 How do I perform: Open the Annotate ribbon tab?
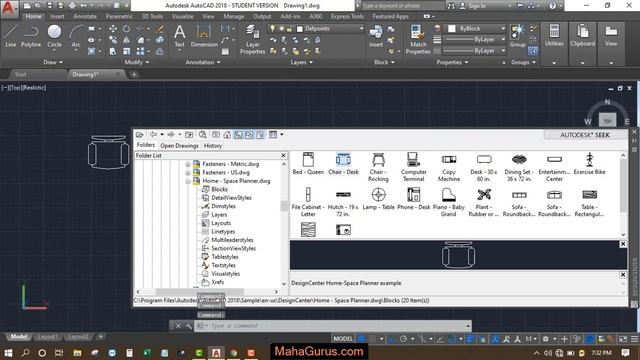point(85,16)
